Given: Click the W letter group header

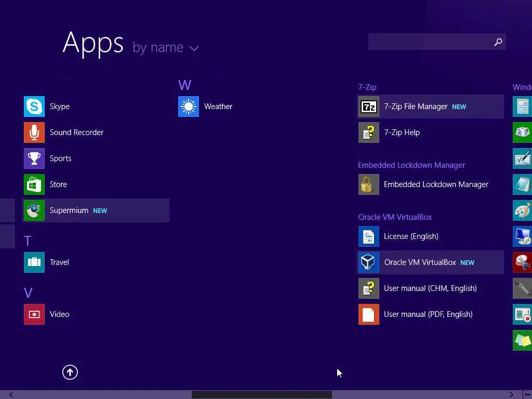Looking at the screenshot, I should [x=185, y=85].
